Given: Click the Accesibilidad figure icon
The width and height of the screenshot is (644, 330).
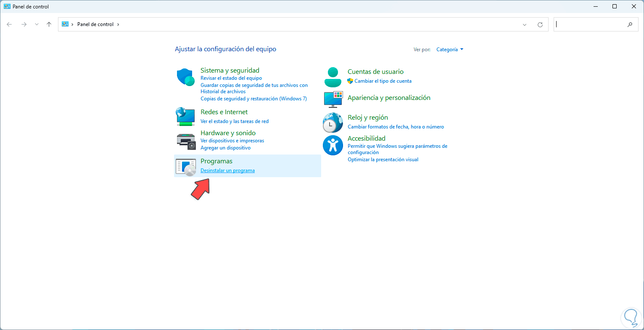Looking at the screenshot, I should (333, 145).
